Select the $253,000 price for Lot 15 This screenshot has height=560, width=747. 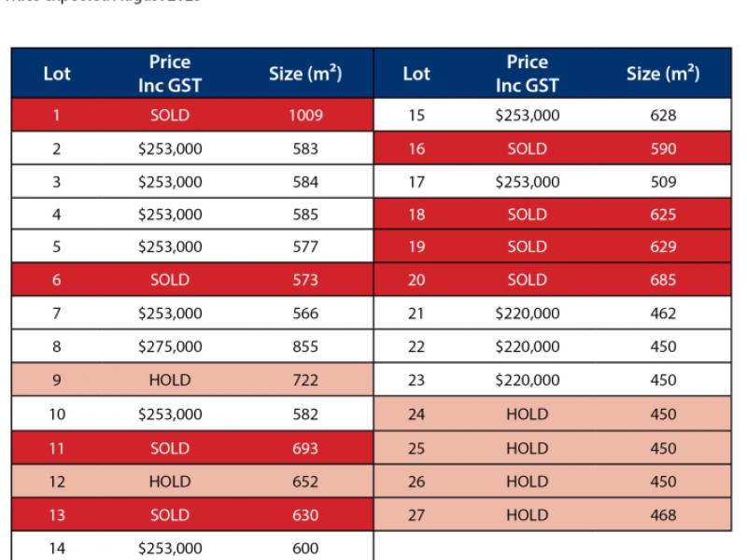click(x=527, y=116)
